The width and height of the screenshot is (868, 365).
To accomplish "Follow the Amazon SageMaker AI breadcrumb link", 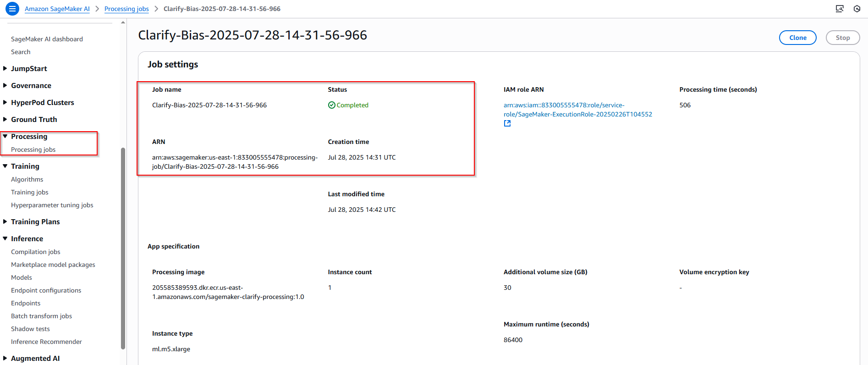I will 57,9.
